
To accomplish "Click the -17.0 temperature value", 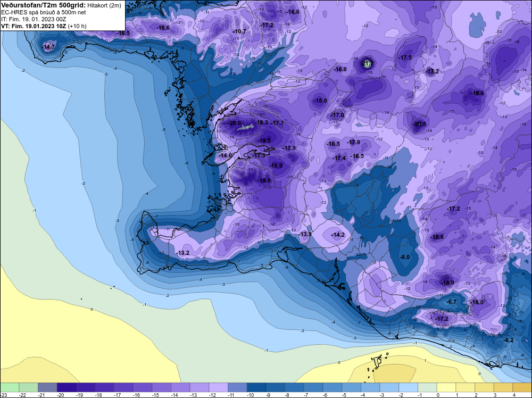I will click(x=338, y=115).
